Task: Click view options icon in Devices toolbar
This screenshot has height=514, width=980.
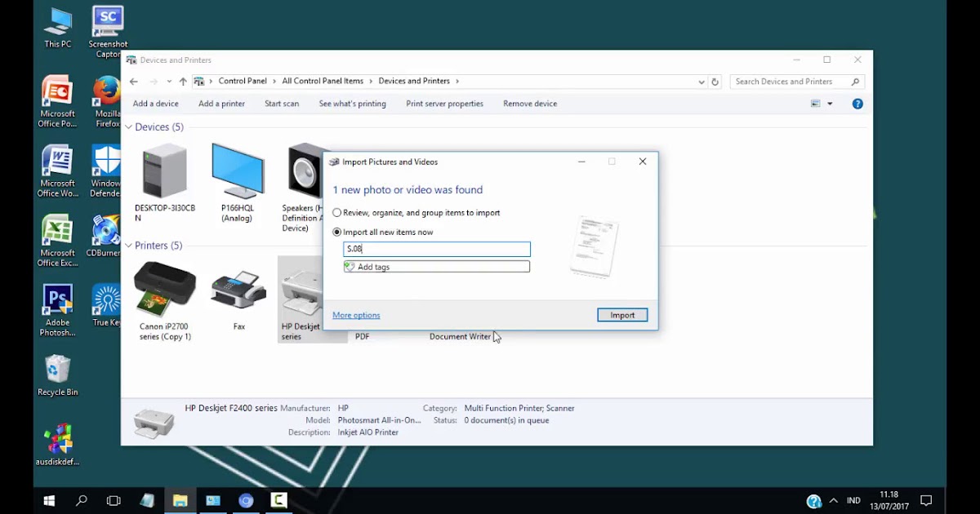Action: point(815,104)
